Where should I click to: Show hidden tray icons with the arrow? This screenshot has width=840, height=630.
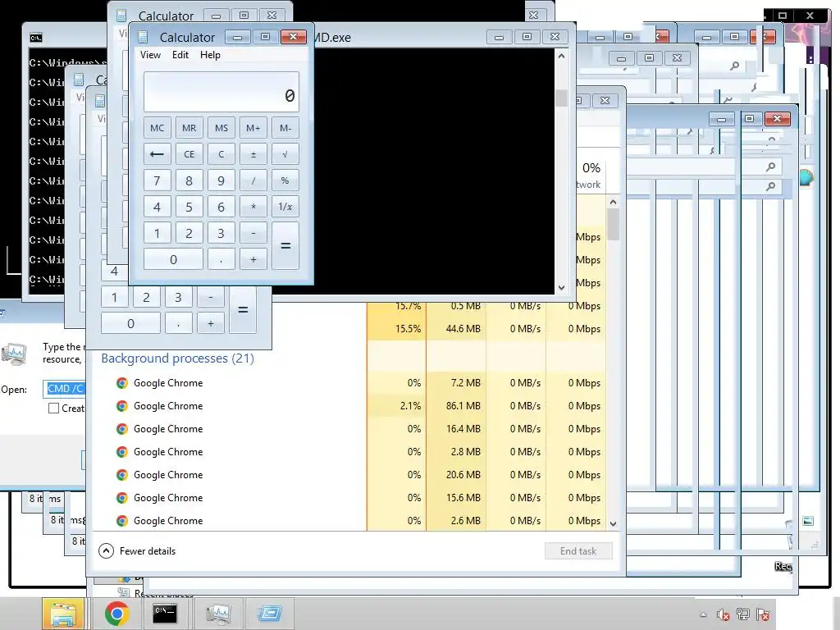coord(703,614)
